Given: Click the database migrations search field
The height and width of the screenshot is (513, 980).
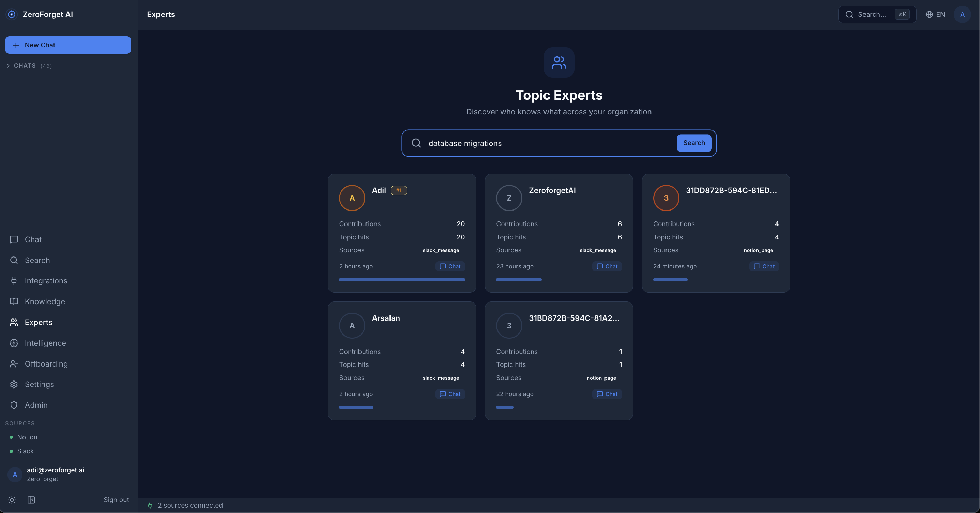Looking at the screenshot, I should (548, 143).
